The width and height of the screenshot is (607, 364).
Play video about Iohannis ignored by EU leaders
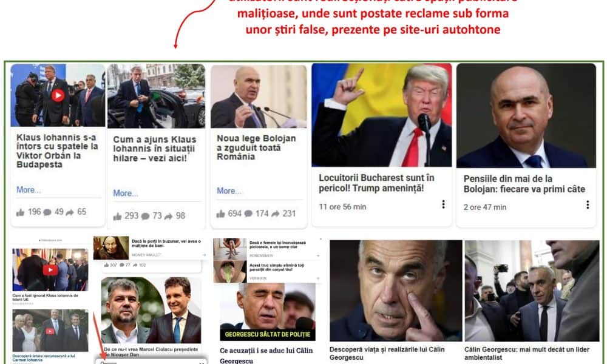pyautogui.click(x=50, y=269)
